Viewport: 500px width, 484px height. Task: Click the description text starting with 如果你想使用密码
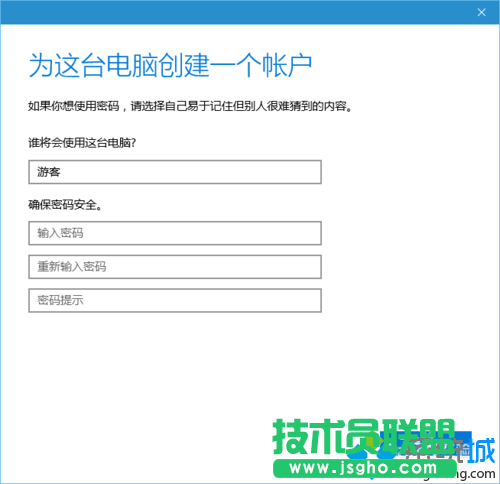click(x=190, y=106)
